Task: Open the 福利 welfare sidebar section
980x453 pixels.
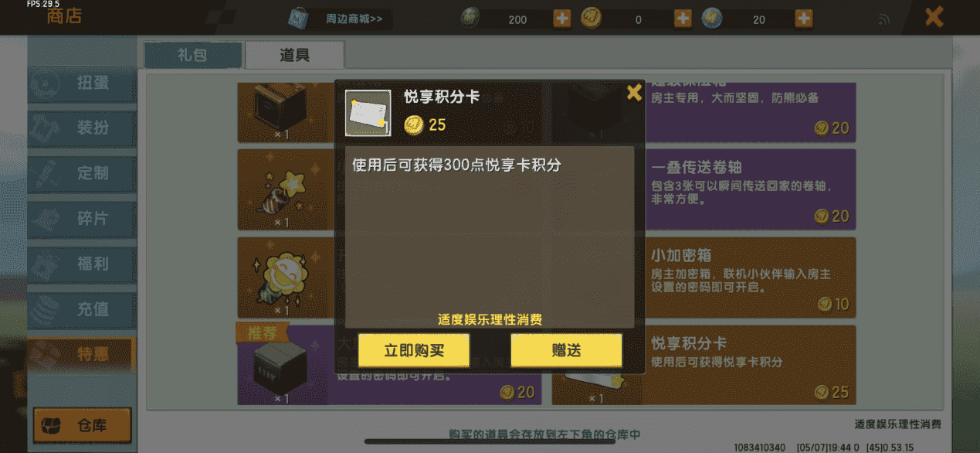Action: click(x=82, y=264)
